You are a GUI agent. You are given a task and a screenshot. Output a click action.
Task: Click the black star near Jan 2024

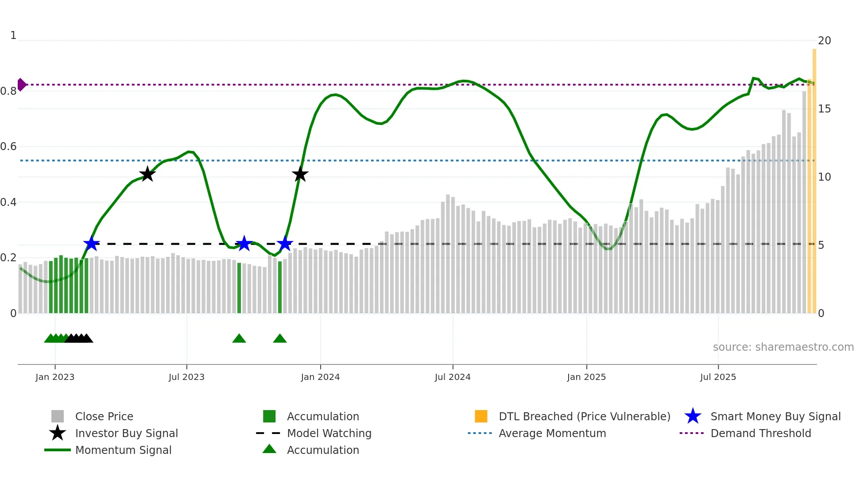(x=300, y=174)
